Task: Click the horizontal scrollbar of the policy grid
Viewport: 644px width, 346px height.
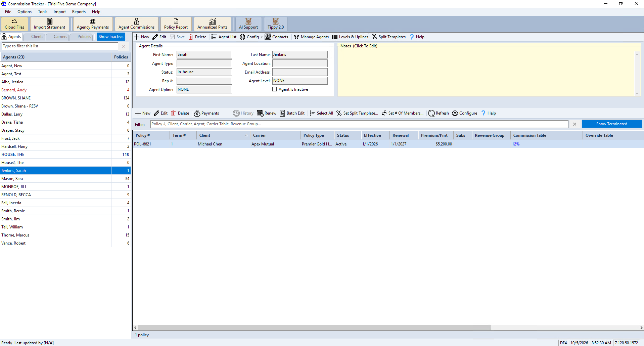Action: coord(315,328)
